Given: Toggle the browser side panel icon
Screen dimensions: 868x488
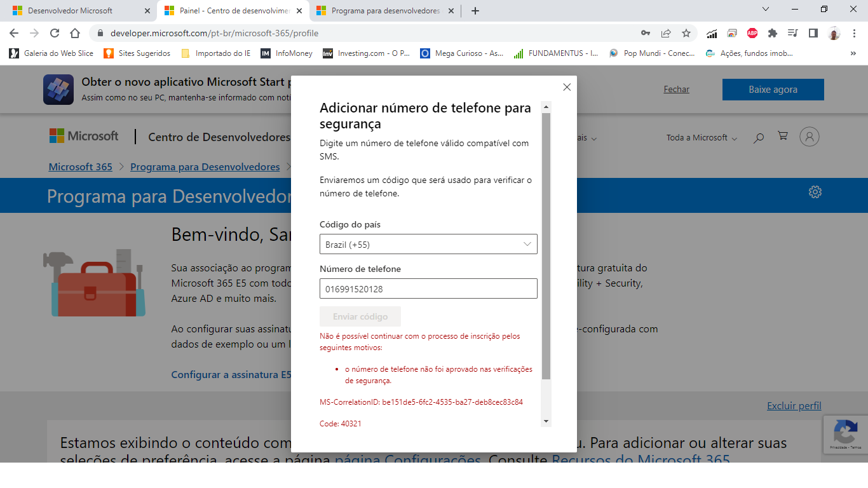Looking at the screenshot, I should pyautogui.click(x=813, y=33).
